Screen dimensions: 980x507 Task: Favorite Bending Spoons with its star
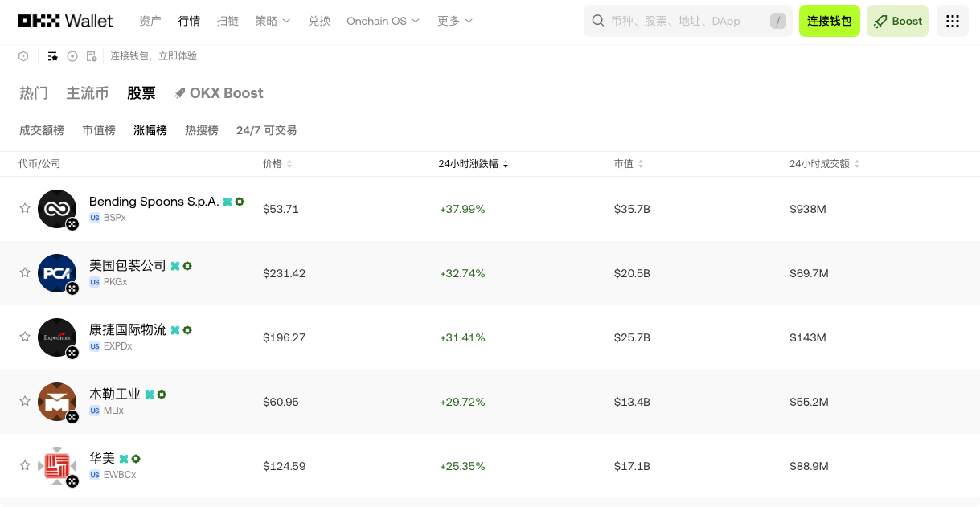pos(25,208)
